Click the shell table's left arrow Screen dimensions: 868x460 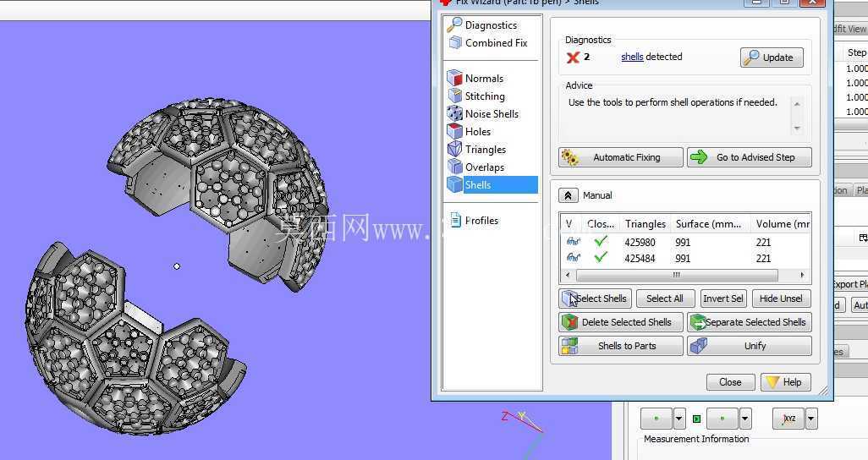(x=567, y=275)
